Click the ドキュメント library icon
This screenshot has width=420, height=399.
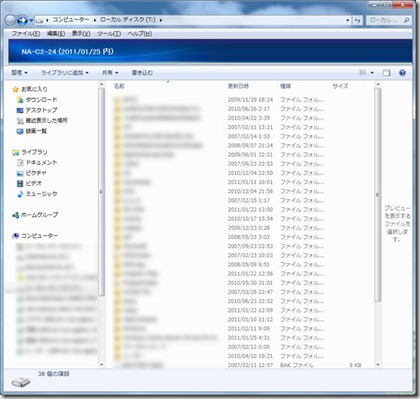20,162
